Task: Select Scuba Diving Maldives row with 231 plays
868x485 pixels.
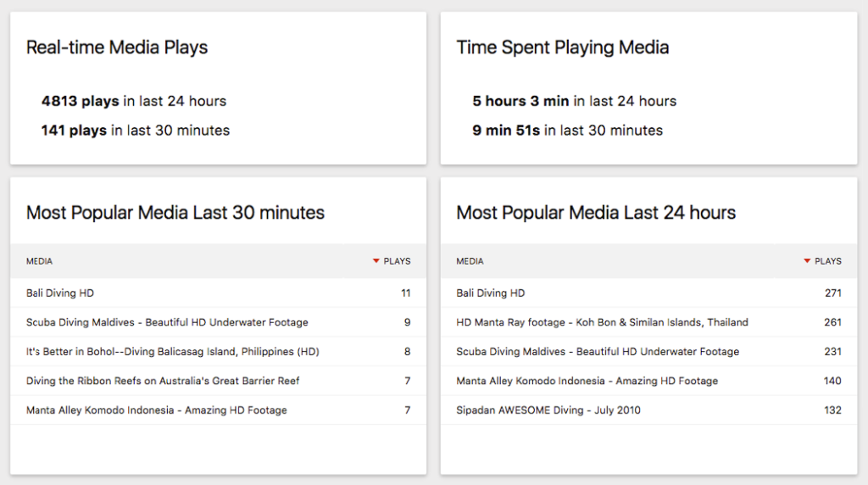Action: 598,352
